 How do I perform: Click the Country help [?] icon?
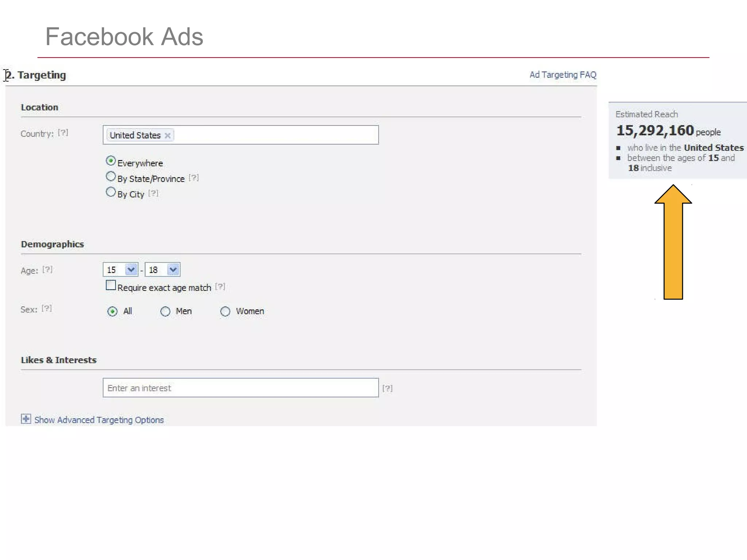point(63,133)
